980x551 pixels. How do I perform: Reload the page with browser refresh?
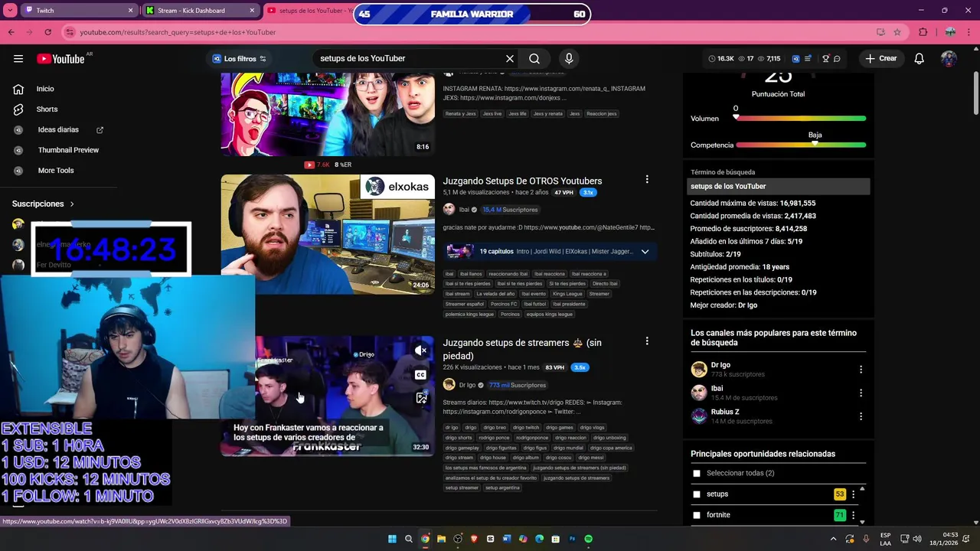[x=47, y=32]
